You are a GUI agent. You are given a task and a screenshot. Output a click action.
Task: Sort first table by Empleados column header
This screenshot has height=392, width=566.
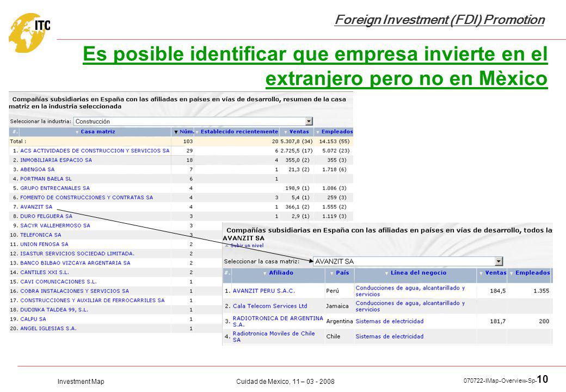pyautogui.click(x=337, y=132)
